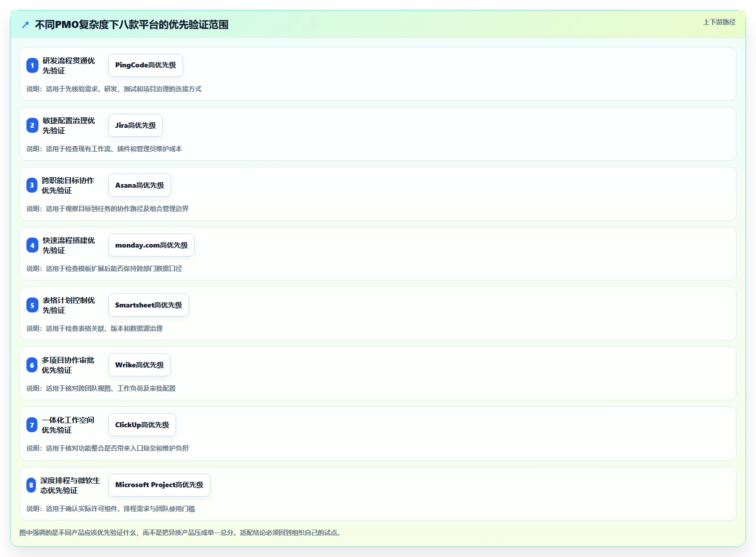Click the PingCode description about 项目治理的连接方式
The height and width of the screenshot is (557, 756).
[x=114, y=89]
